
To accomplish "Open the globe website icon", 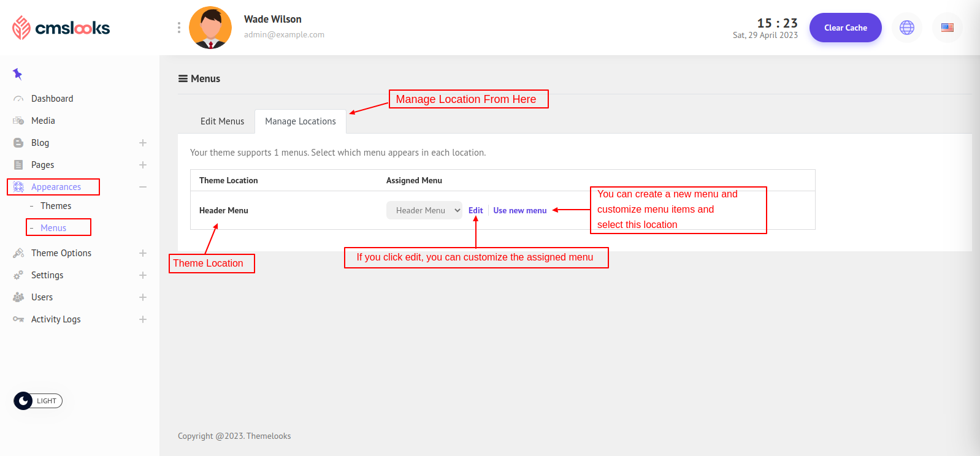I will click(906, 28).
